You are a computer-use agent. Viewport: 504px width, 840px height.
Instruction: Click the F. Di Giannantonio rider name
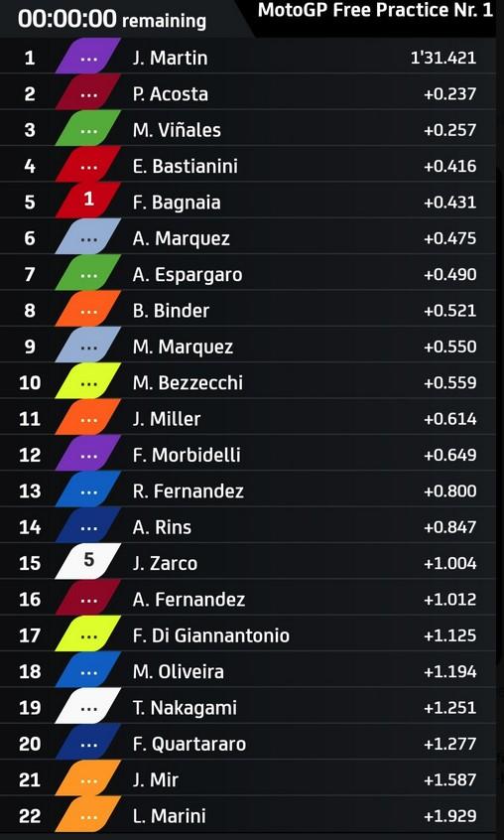pos(210,635)
